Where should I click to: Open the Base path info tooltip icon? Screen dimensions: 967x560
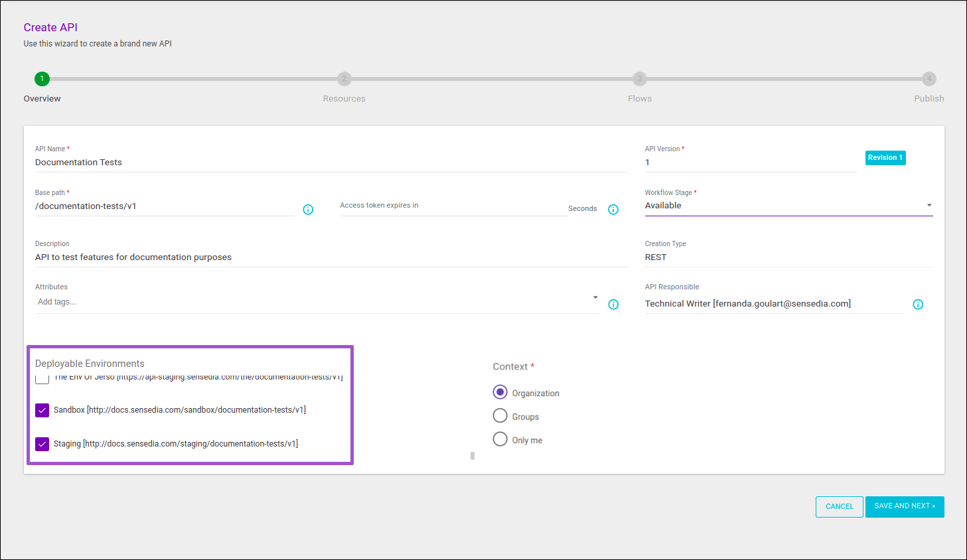point(307,209)
